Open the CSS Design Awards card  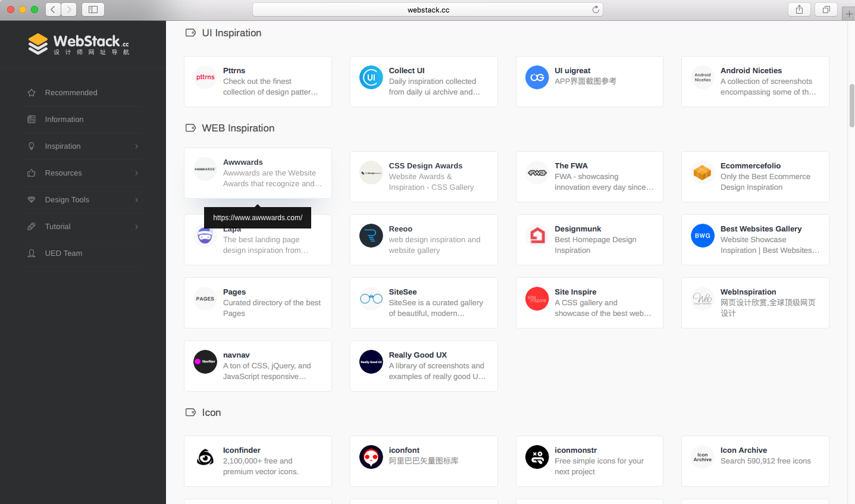pos(424,177)
